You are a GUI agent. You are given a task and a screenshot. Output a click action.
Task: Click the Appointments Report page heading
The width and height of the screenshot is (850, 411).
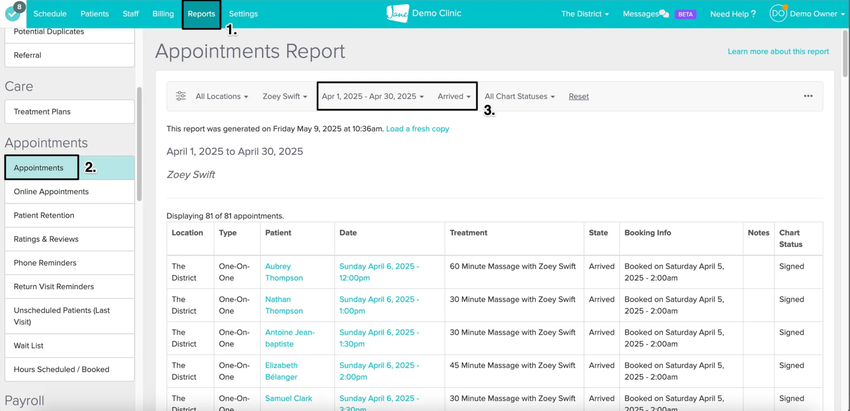tap(250, 52)
